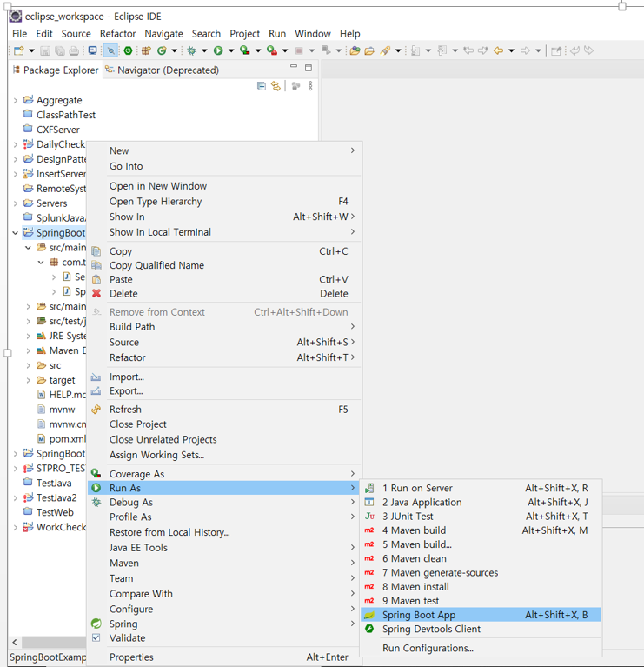The height and width of the screenshot is (667, 644).
Task: Select Java Application in Run As submenu
Action: [x=481, y=502]
